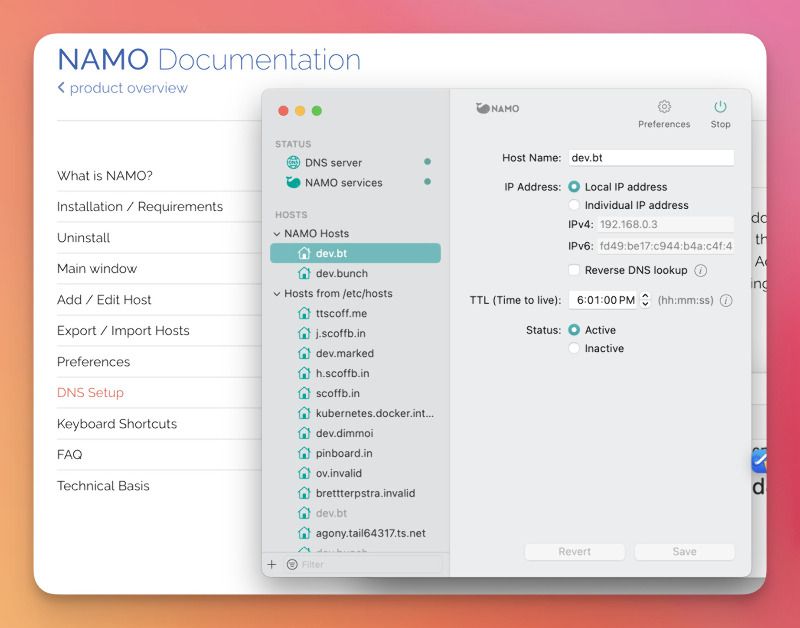This screenshot has height=628, width=800.
Task: Select the DNS server status item
Action: coord(333,162)
